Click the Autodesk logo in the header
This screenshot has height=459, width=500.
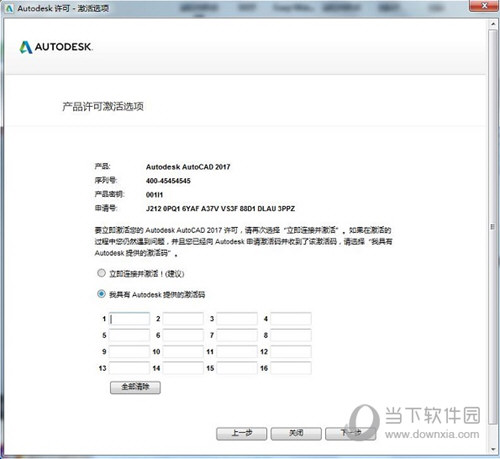coord(55,47)
